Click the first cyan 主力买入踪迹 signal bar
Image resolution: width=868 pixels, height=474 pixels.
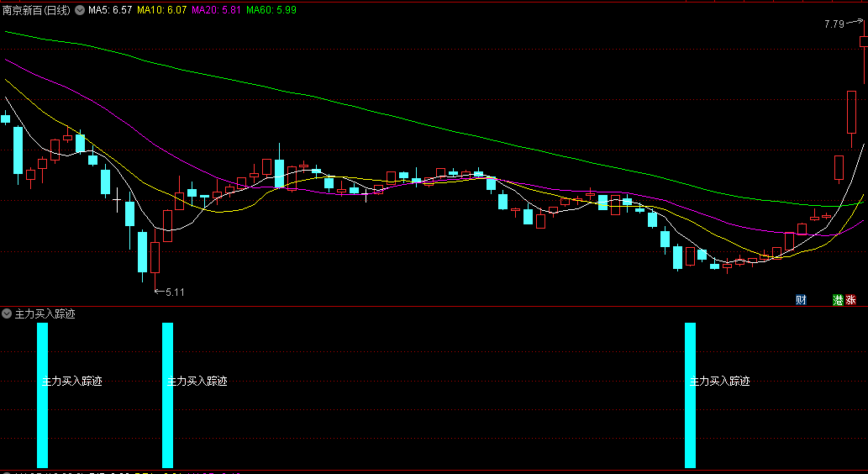(x=42, y=395)
